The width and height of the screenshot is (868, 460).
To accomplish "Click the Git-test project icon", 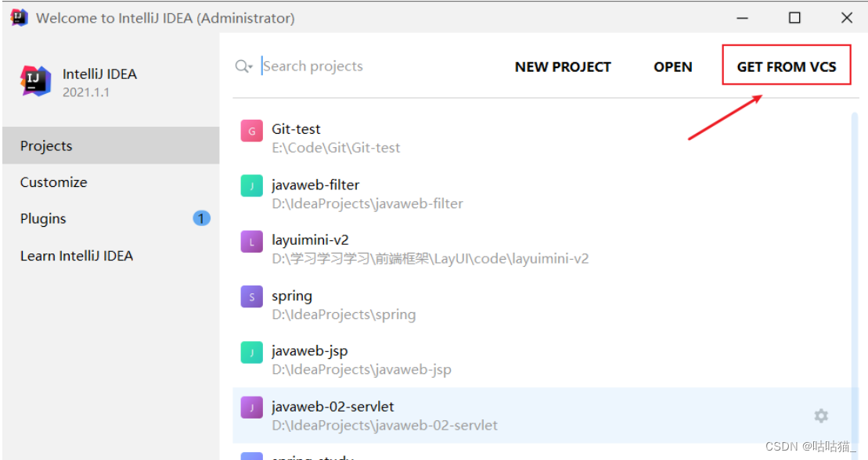I will tap(251, 130).
